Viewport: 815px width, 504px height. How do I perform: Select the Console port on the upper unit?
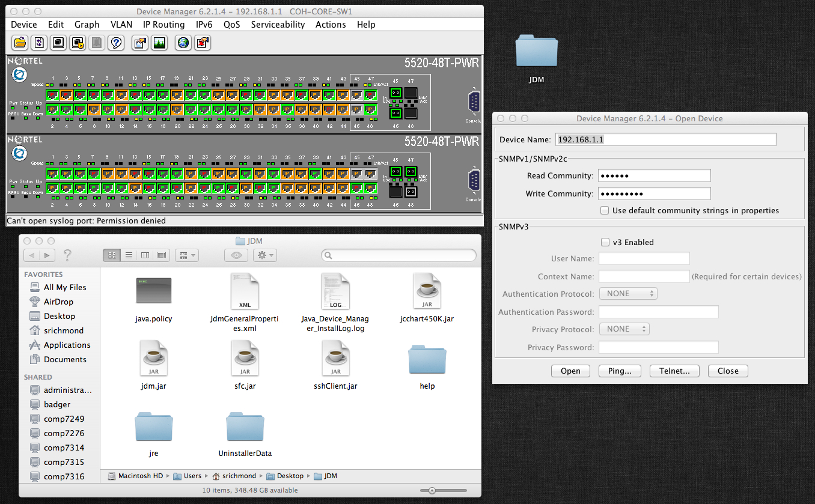click(473, 102)
